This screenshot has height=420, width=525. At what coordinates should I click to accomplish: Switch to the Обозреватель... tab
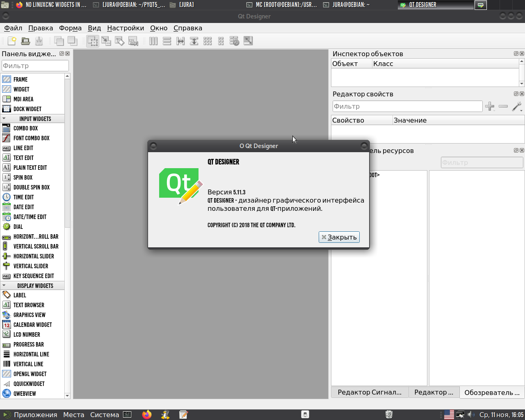tap(492, 393)
